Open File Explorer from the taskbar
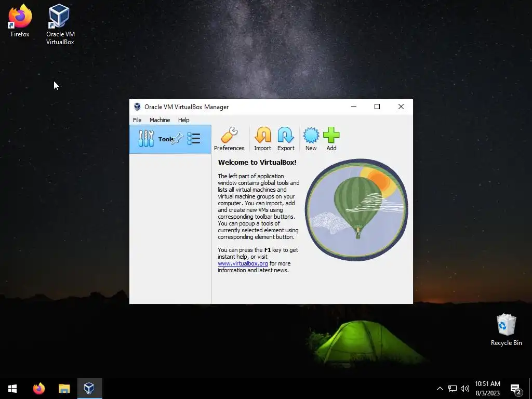The image size is (532, 399). point(64,389)
